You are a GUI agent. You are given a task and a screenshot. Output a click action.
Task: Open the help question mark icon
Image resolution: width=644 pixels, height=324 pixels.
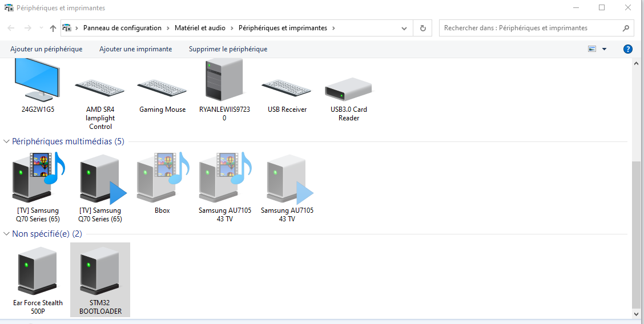pyautogui.click(x=627, y=49)
